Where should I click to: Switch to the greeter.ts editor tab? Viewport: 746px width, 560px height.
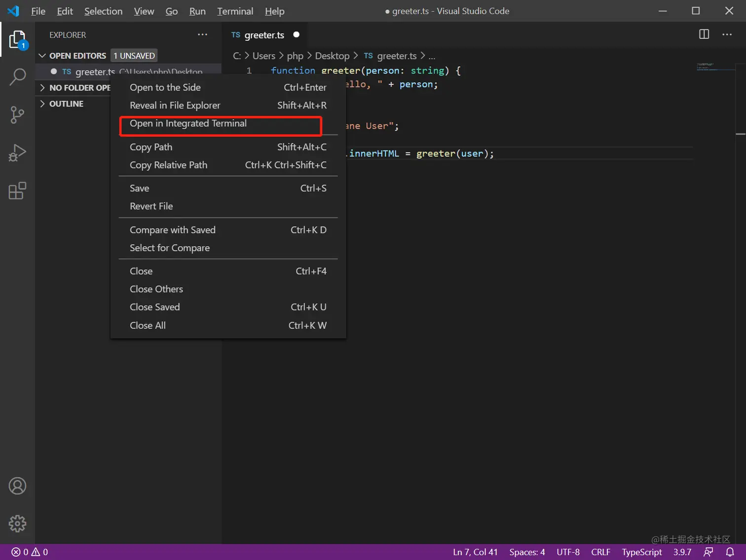click(265, 35)
